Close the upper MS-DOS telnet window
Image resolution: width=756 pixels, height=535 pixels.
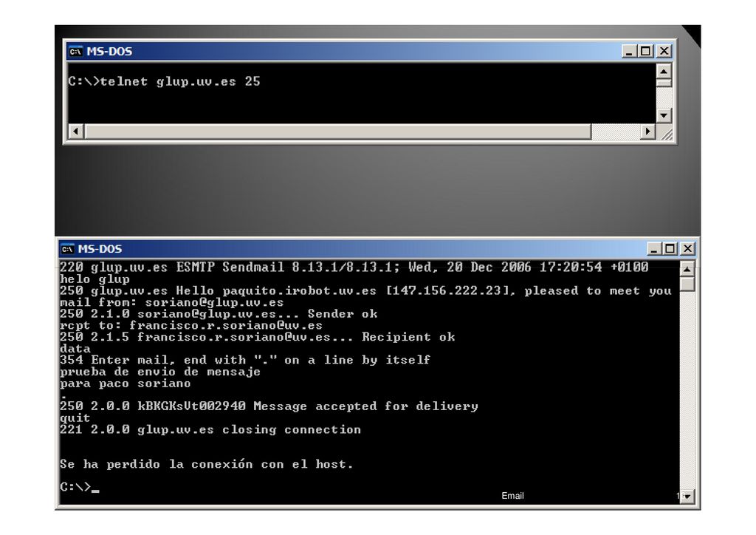point(664,51)
